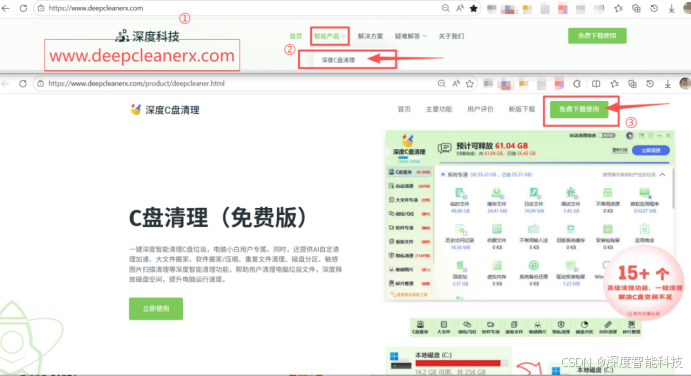The height and width of the screenshot is (376, 691).
Task: Click the 不常用资源 icon
Action: [x=608, y=193]
